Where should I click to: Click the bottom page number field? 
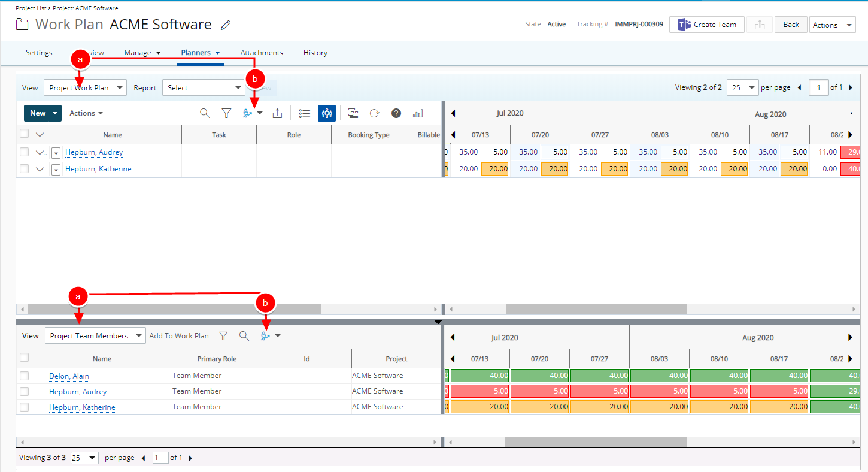click(x=160, y=458)
